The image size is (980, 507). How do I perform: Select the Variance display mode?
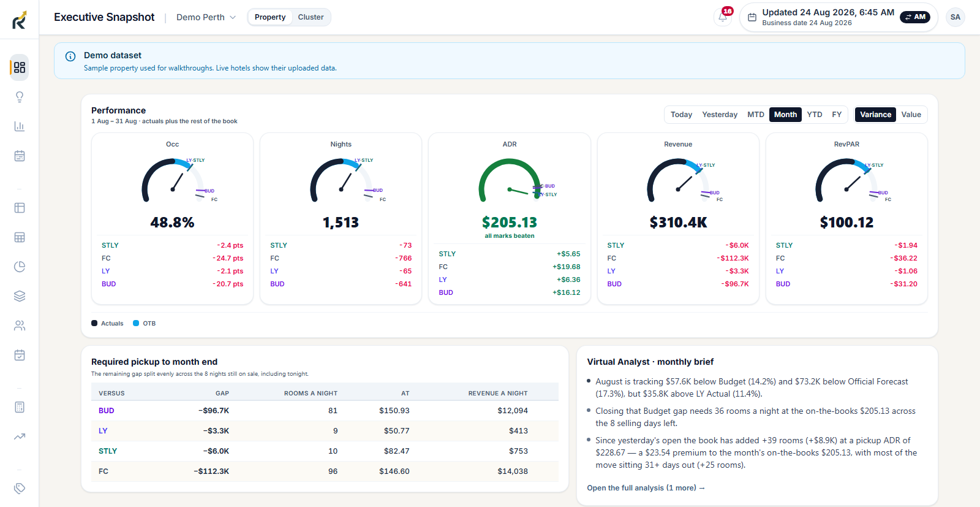pyautogui.click(x=875, y=115)
